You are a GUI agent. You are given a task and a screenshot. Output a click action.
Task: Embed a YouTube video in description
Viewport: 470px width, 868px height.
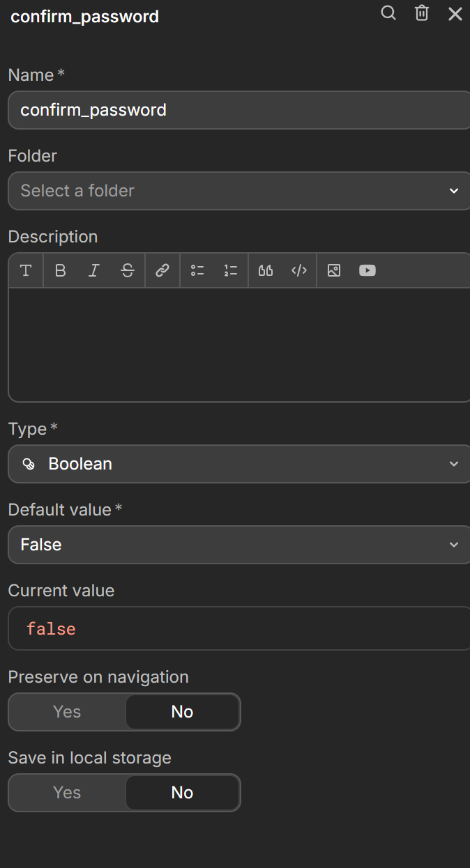click(367, 271)
